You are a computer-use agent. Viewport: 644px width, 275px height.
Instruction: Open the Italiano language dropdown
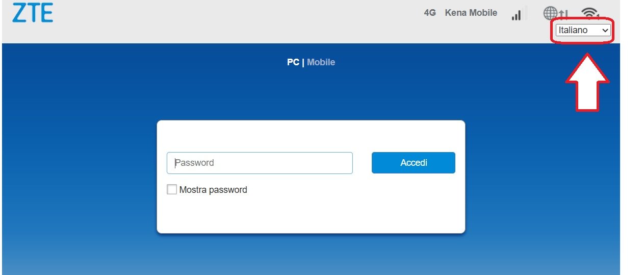coord(579,31)
